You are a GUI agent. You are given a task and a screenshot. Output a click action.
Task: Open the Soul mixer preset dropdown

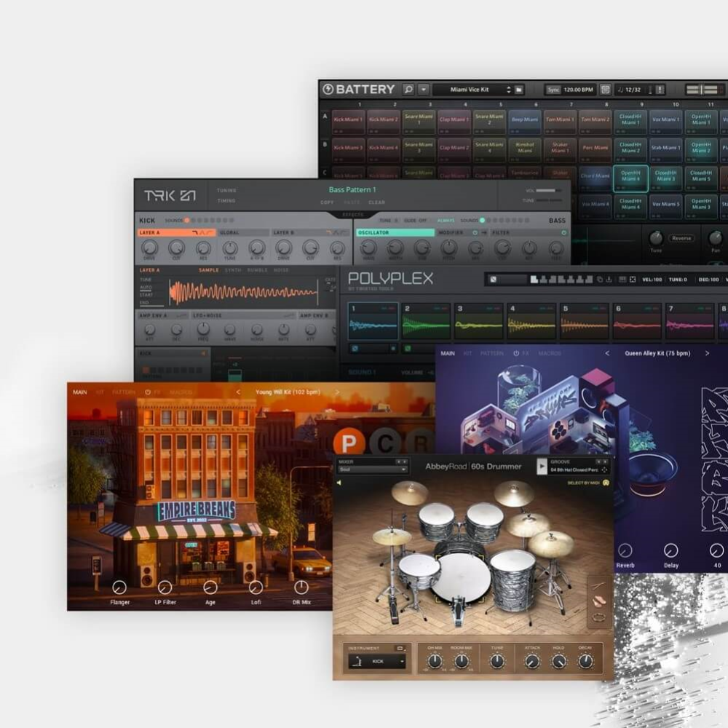click(373, 470)
